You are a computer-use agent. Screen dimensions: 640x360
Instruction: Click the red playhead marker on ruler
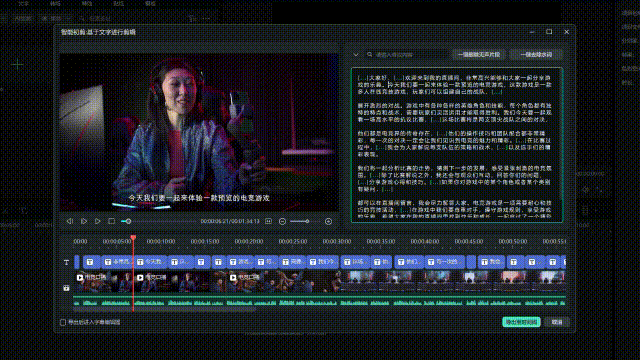[x=133, y=237]
